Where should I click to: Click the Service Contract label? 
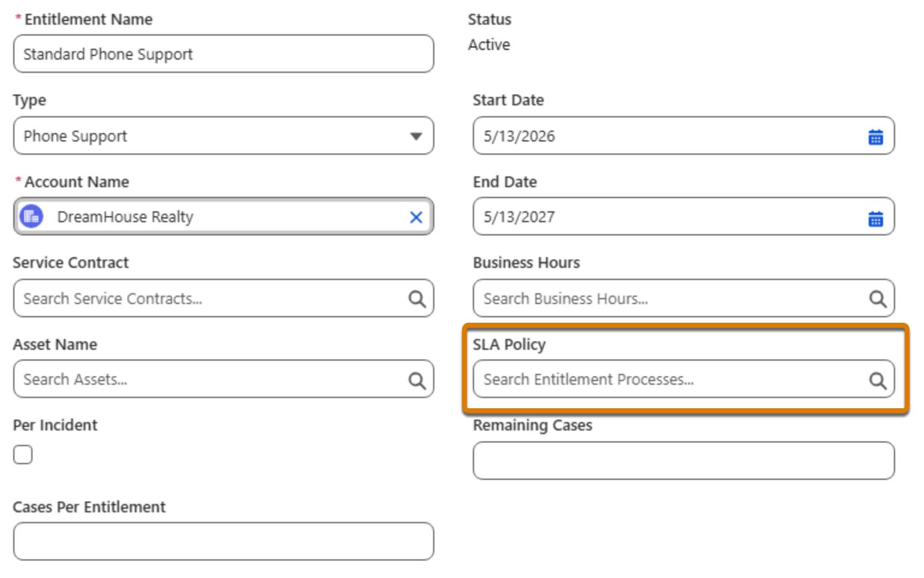point(71,263)
